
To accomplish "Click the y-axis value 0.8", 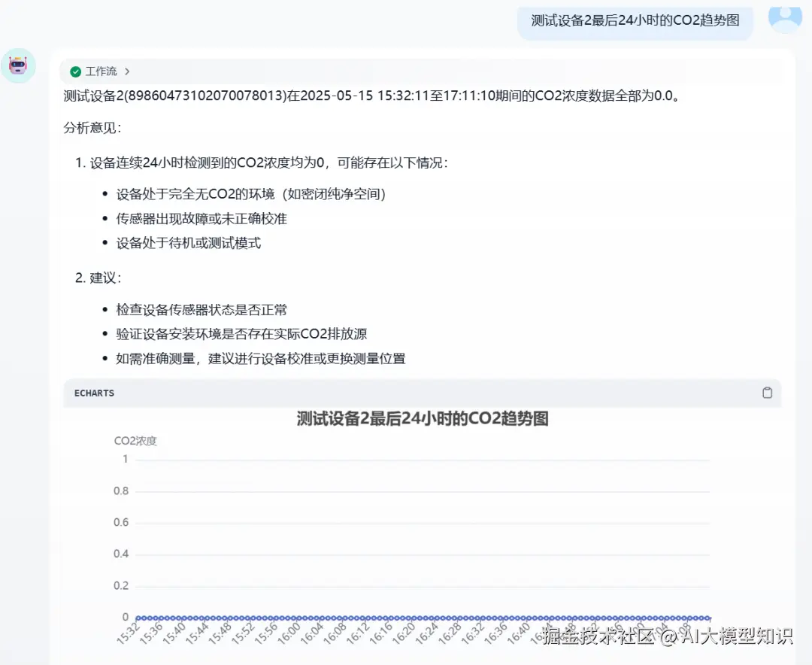I will click(x=121, y=490).
